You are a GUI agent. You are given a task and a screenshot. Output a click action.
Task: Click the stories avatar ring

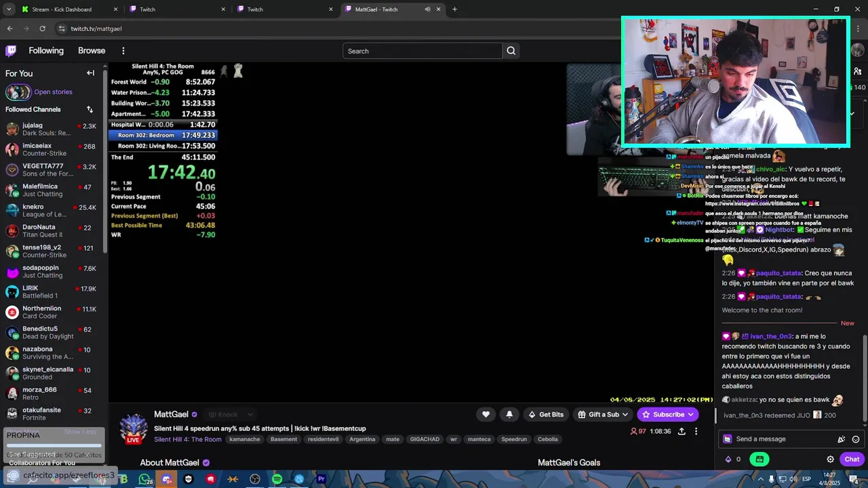click(x=18, y=92)
